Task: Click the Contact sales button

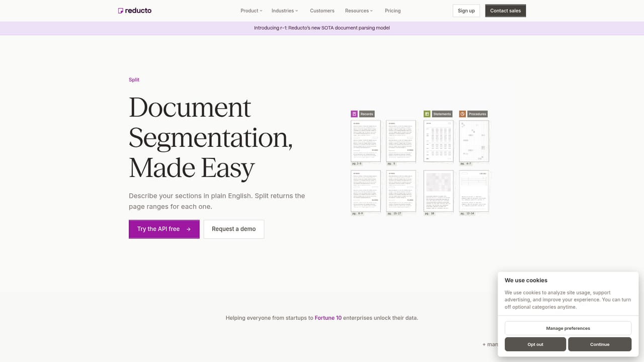Action: [x=506, y=11]
